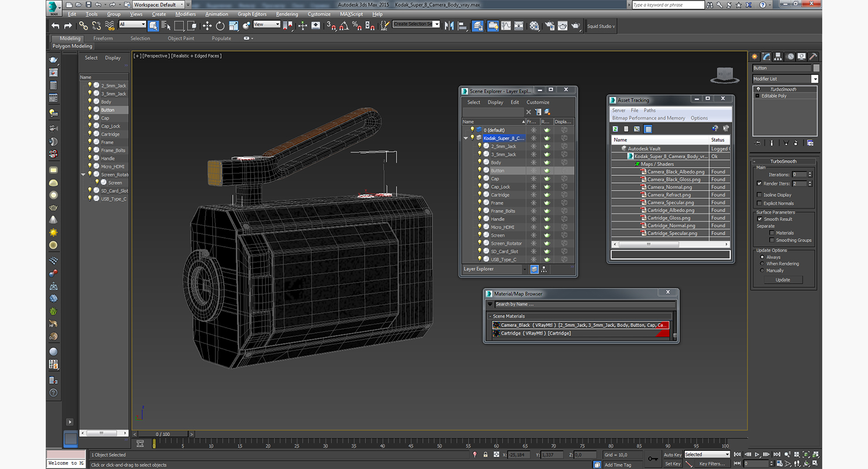The image size is (868, 469).
Task: Open the Modify panel tab icon
Action: [x=767, y=56]
